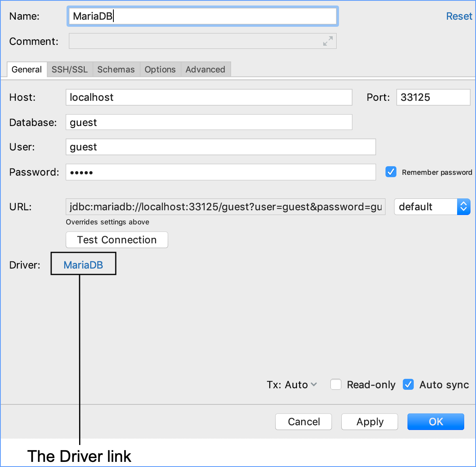Click the Password field
The image size is (476, 467).
pos(221,172)
